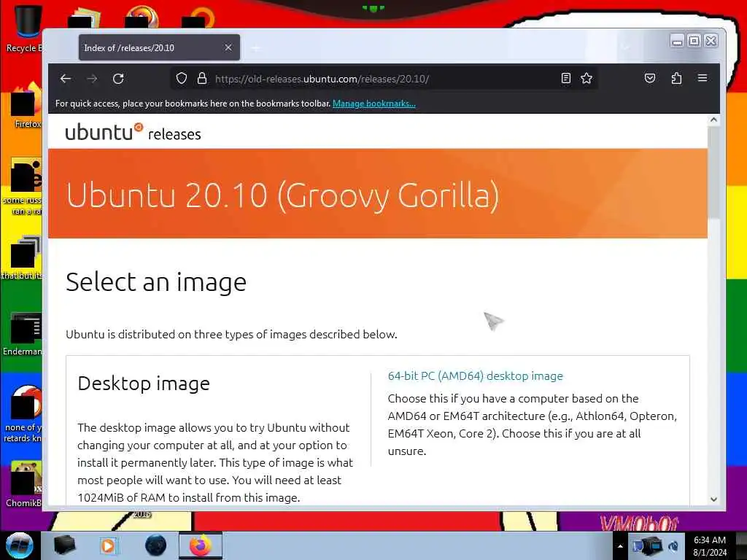Open the dark globe taskbar icon
The height and width of the screenshot is (560, 747).
point(156,545)
